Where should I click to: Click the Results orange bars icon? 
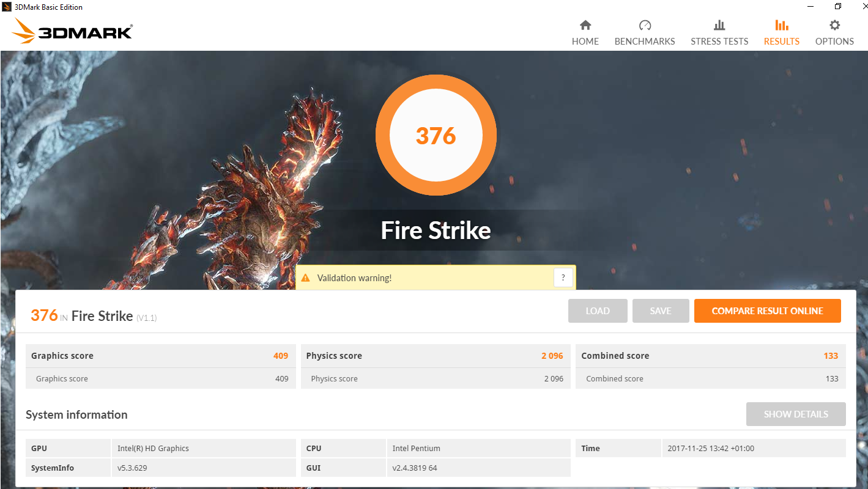click(x=782, y=25)
